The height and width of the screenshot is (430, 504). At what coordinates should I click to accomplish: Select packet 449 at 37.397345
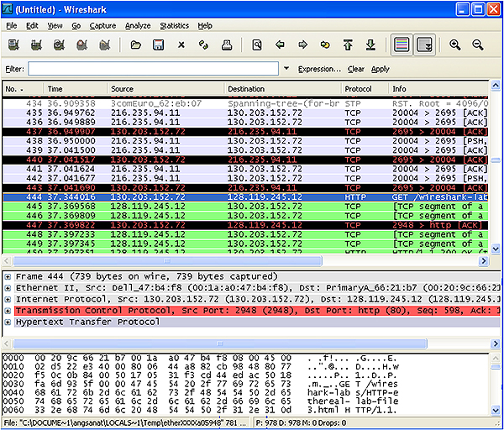(x=245, y=244)
